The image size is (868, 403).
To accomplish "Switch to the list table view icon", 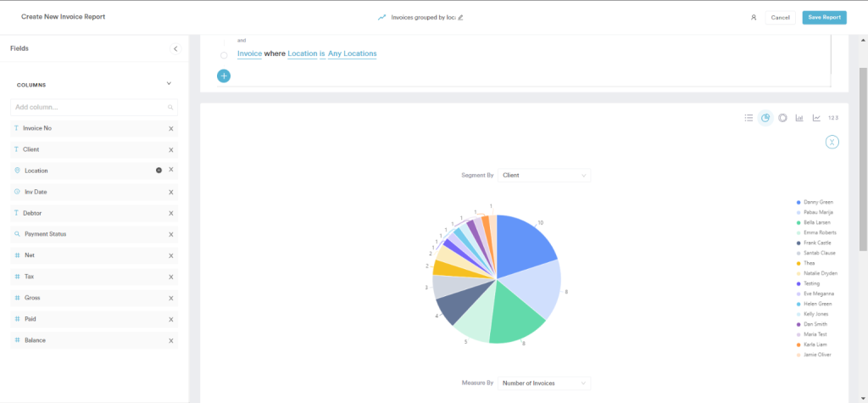I will pos(748,118).
